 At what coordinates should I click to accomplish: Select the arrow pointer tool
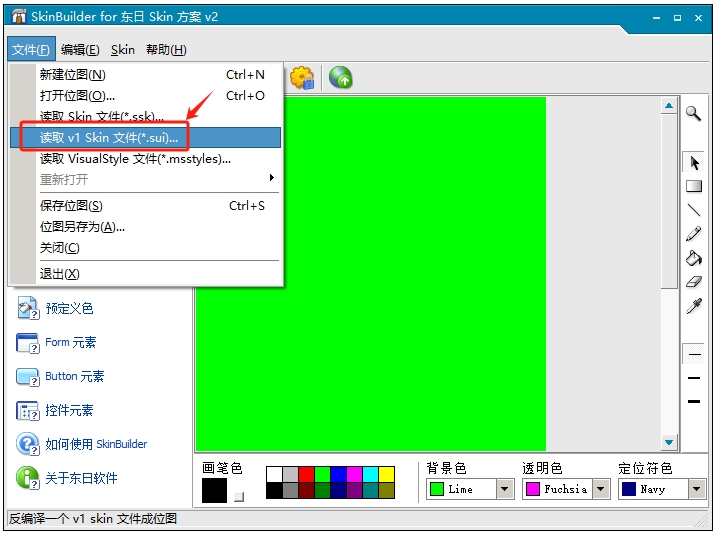[694, 163]
